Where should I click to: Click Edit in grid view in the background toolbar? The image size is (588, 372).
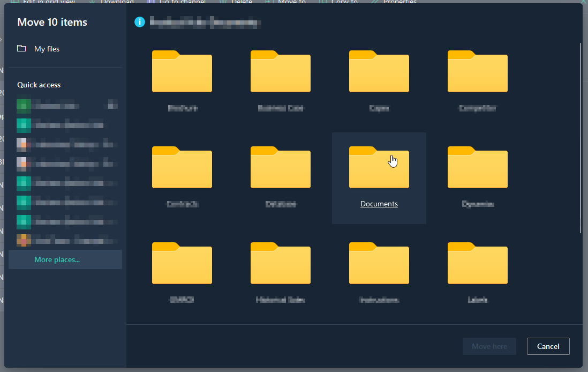coord(43,2)
